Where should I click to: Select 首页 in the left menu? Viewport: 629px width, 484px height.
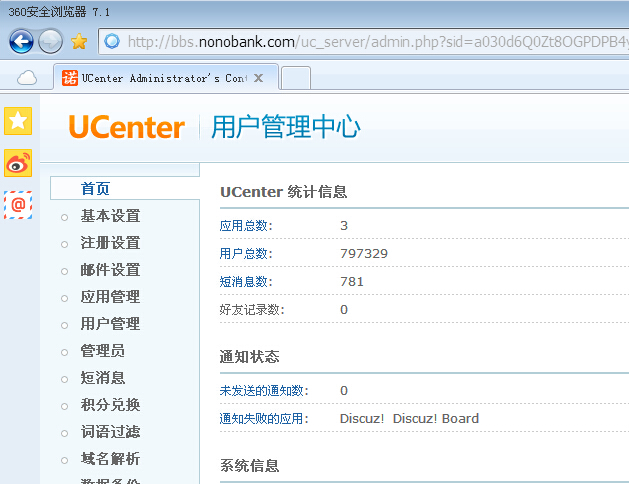(95, 188)
